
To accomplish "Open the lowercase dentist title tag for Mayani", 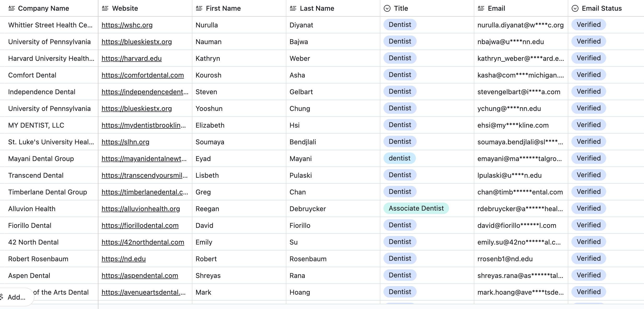I will pyautogui.click(x=399, y=158).
